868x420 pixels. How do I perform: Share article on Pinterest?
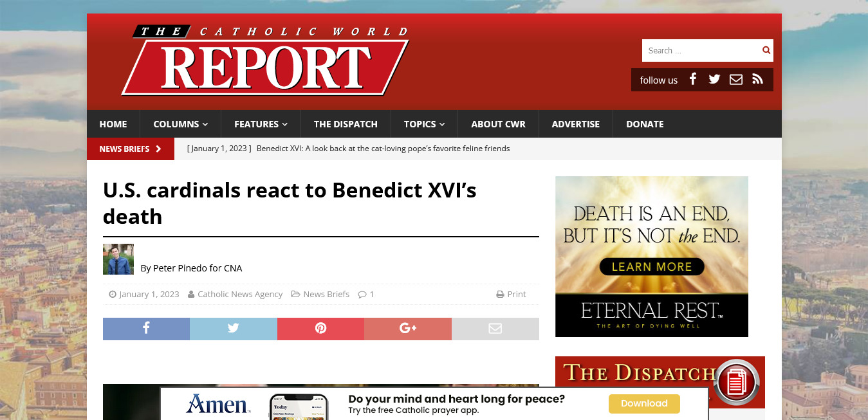pos(320,329)
